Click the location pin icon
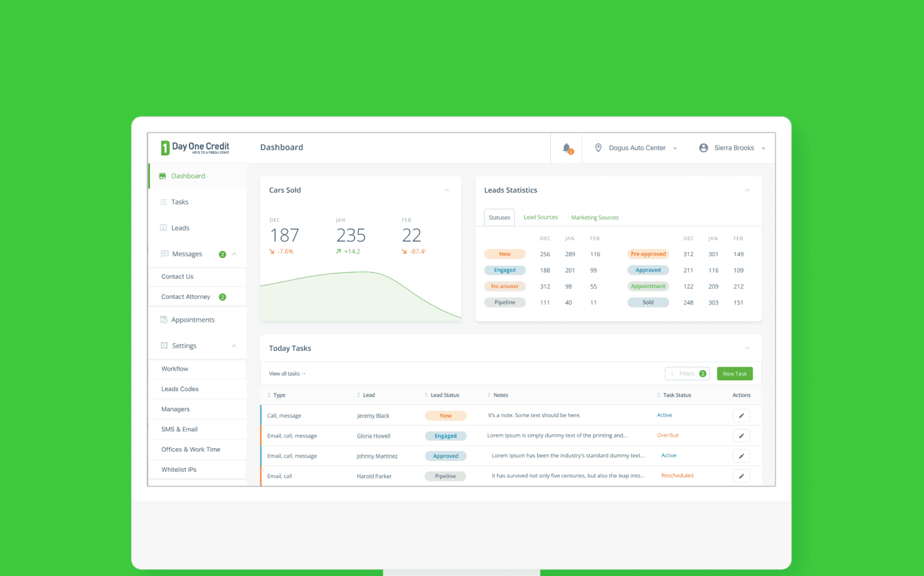 click(598, 148)
